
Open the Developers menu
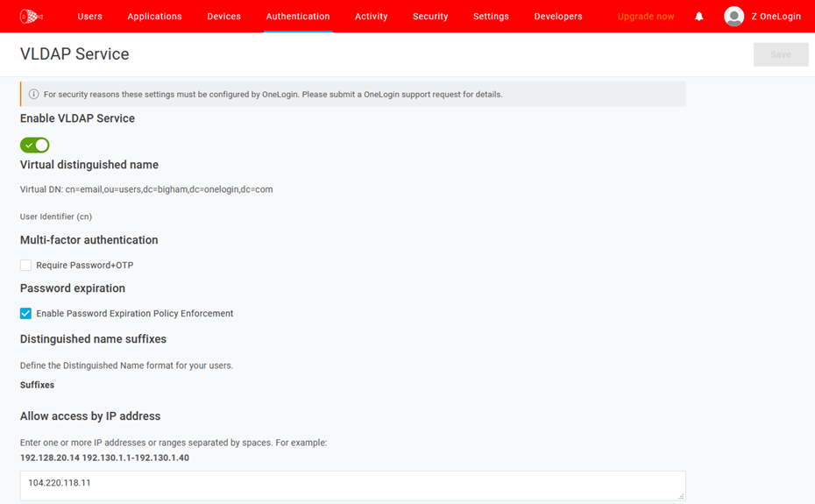click(558, 16)
